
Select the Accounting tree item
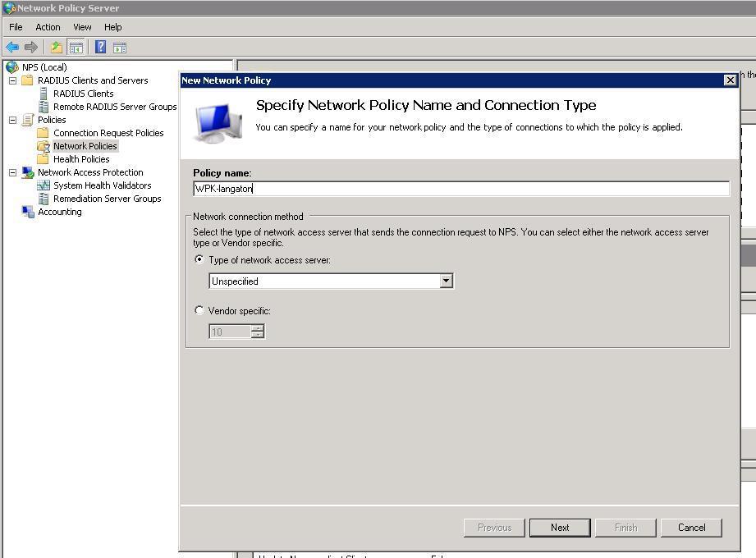60,212
